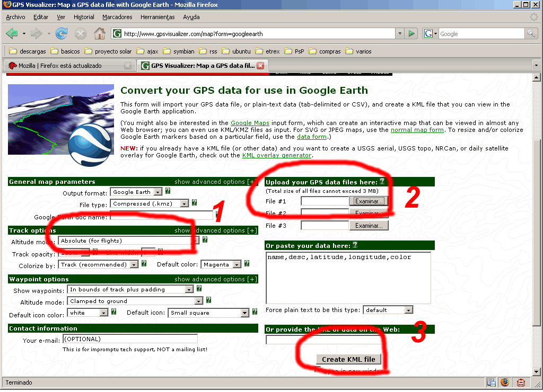543x392 pixels.
Task: Open the compras bookmark folder
Action: (x=325, y=51)
